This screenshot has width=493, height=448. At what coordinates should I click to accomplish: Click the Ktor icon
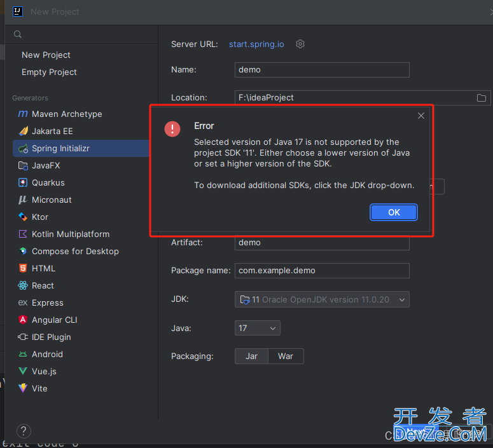[23, 217]
